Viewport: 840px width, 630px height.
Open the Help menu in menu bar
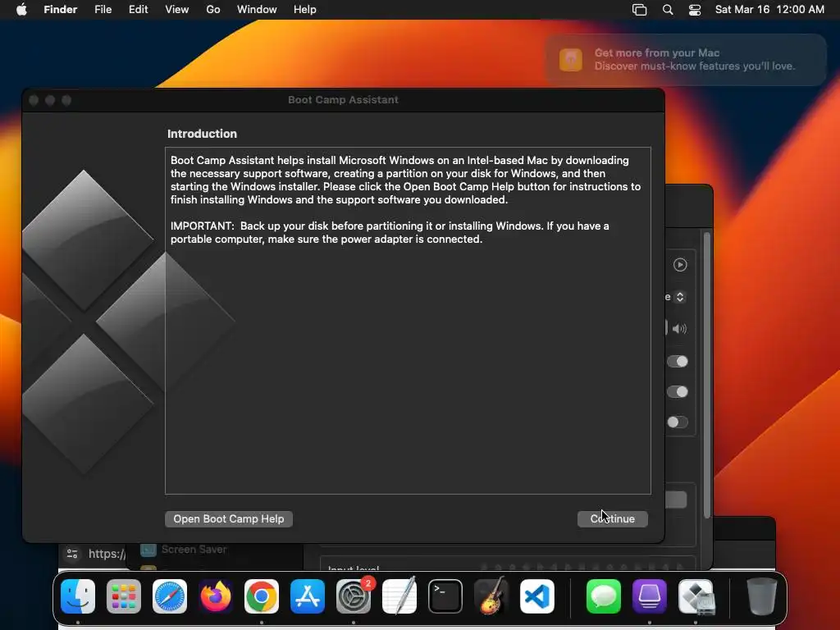(x=305, y=10)
